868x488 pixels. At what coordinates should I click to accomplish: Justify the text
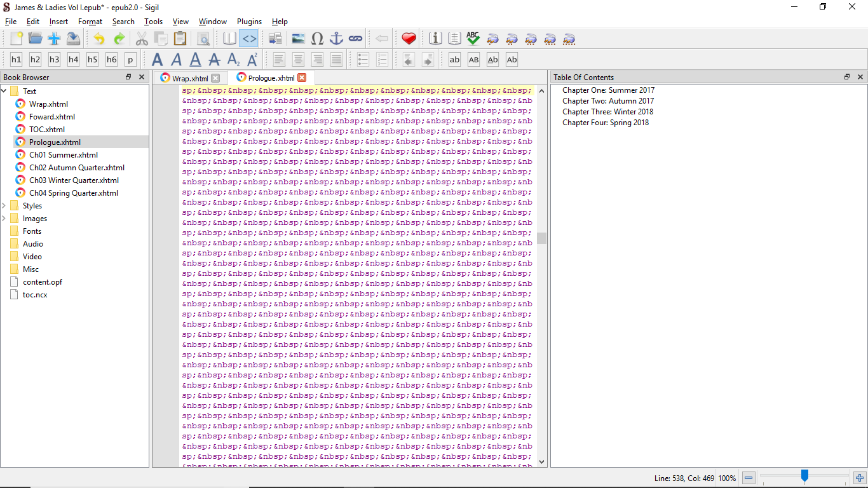coord(336,60)
